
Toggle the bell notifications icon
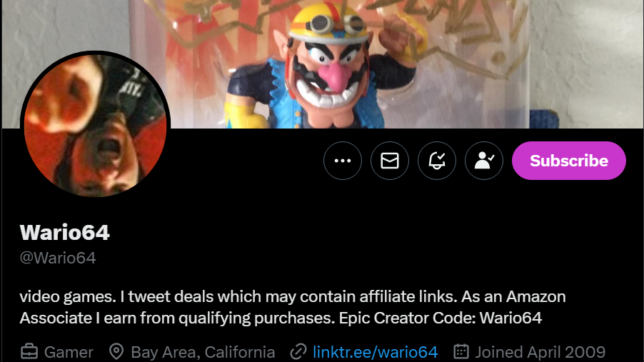[x=437, y=161]
